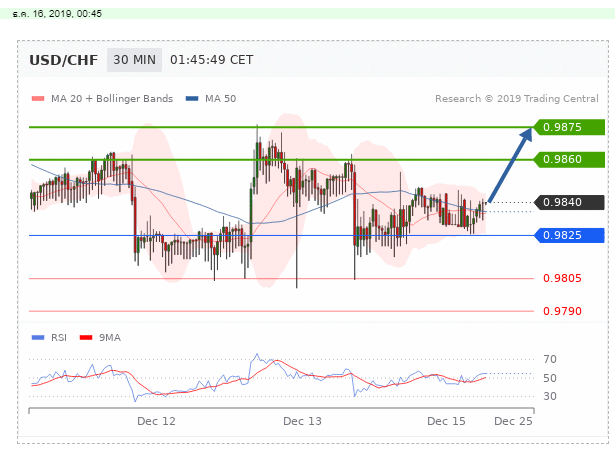Image resolution: width=615 pixels, height=449 pixels.
Task: Click the 9MA red legend swatch
Action: [86, 338]
